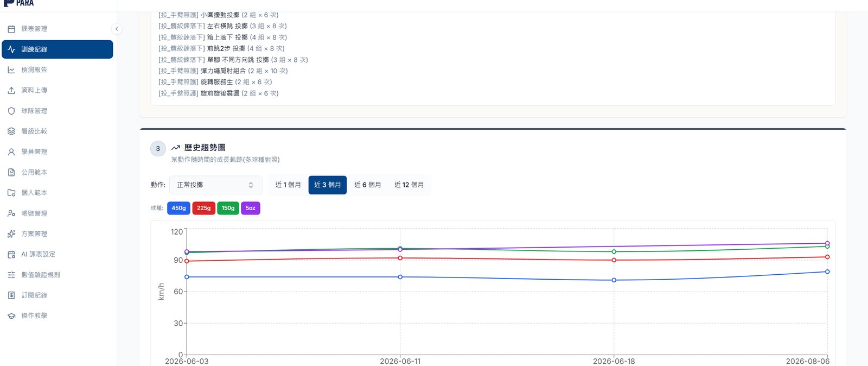Toggle the 225g ball type series
The width and height of the screenshot is (868, 366).
(x=204, y=208)
